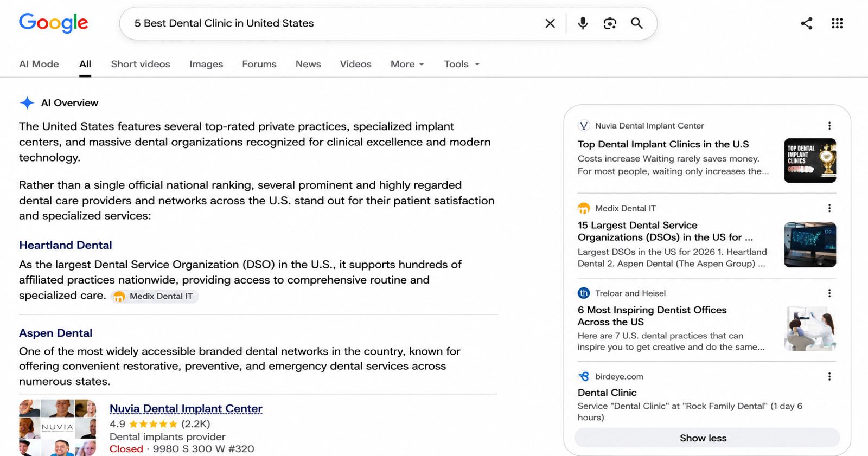The image size is (868, 456).
Task: Switch to Images tab
Action: pos(206,64)
